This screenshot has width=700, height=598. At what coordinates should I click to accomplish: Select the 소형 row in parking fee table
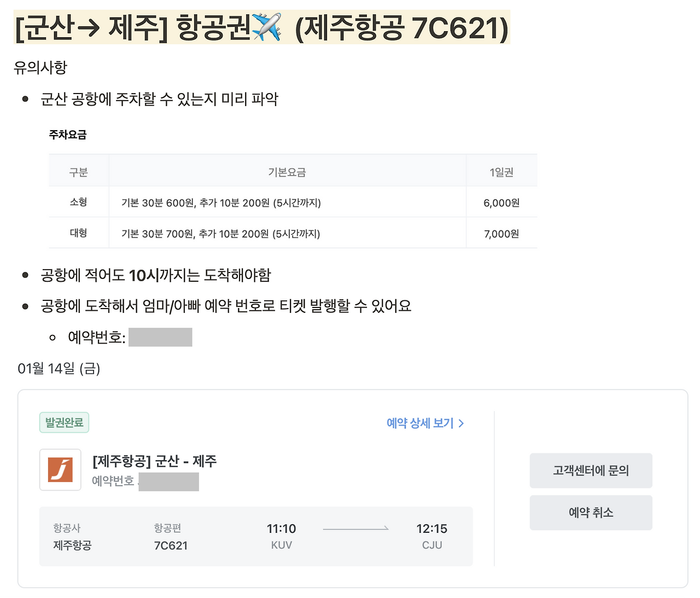(x=293, y=202)
